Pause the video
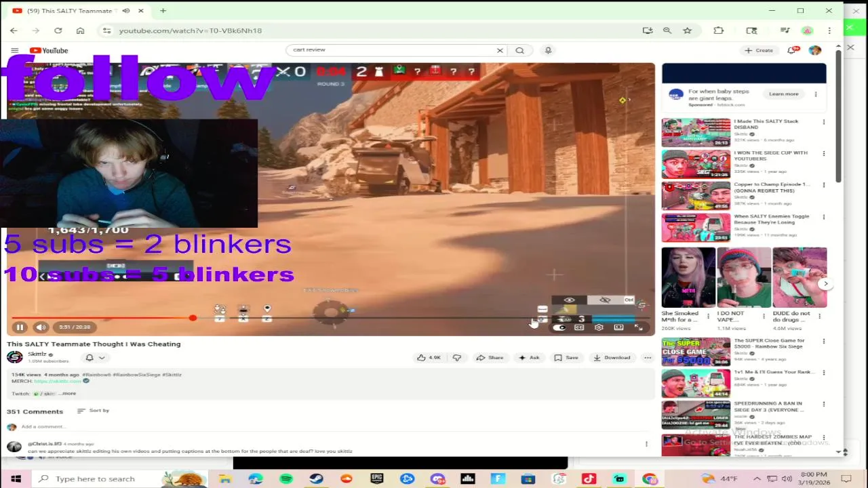This screenshot has height=488, width=868. tap(20, 327)
